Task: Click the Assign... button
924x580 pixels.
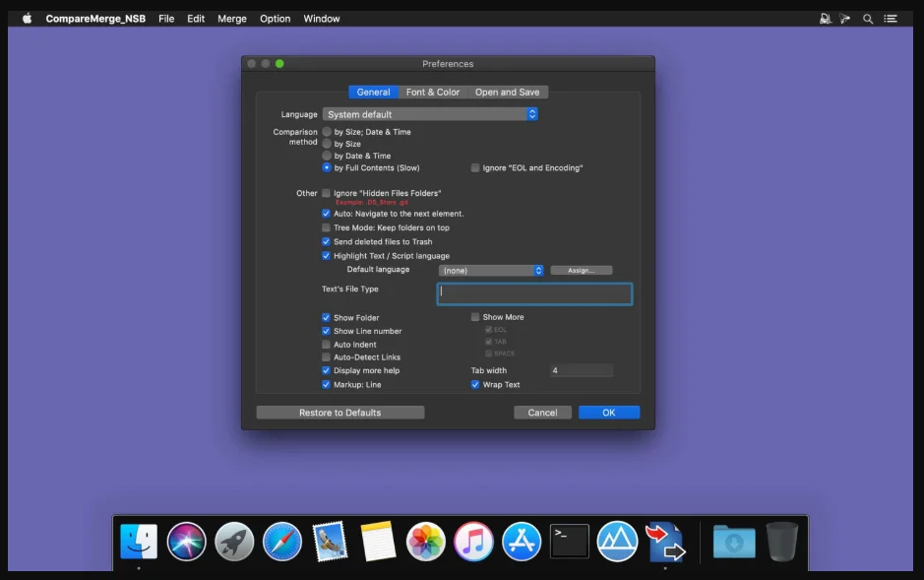Action: pyautogui.click(x=581, y=271)
